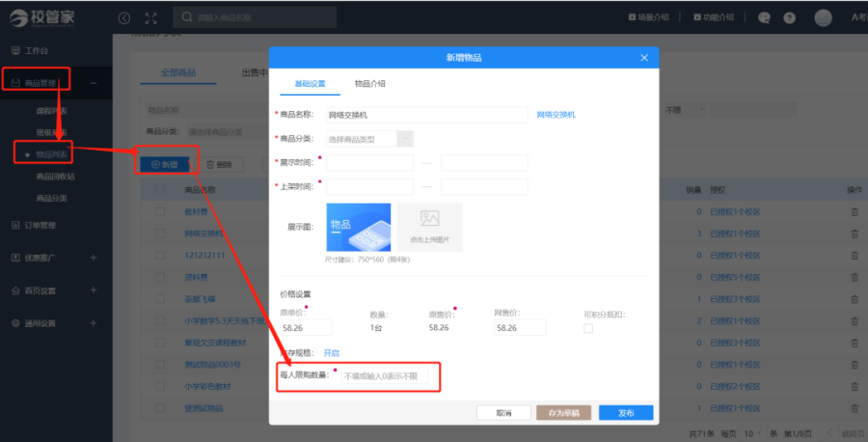Collapse the sidebar with the back arrow icon

[123, 17]
